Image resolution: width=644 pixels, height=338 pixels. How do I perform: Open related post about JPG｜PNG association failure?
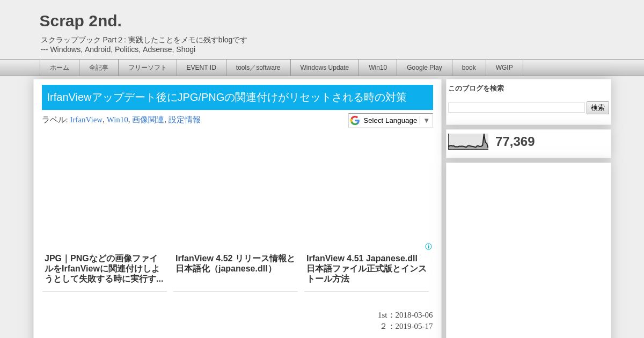pos(105,269)
